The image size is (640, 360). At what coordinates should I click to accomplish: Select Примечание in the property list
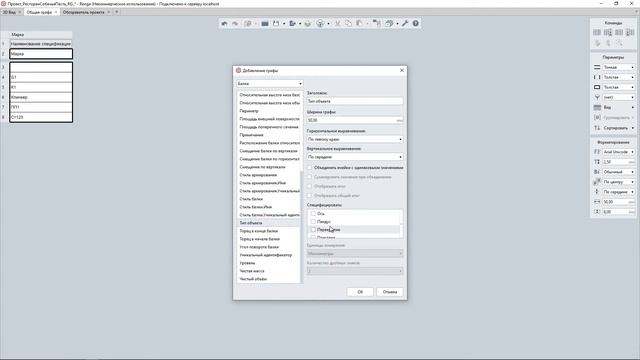coord(251,135)
